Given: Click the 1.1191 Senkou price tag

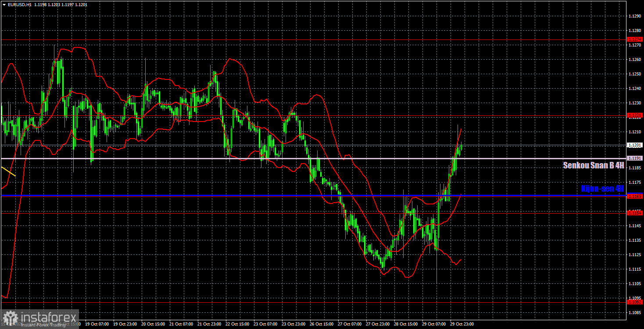Looking at the screenshot, I should coord(635,158).
